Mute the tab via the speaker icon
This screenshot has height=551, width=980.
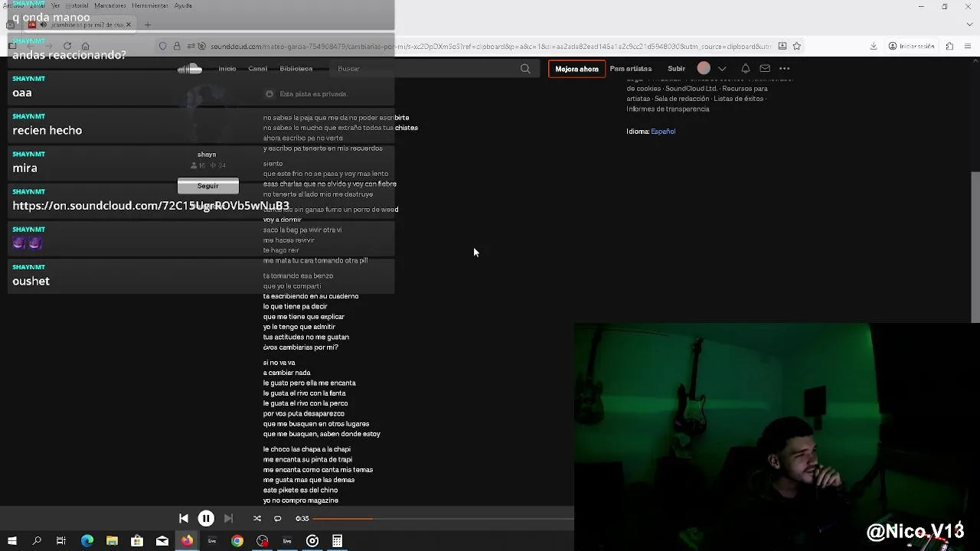43,24
